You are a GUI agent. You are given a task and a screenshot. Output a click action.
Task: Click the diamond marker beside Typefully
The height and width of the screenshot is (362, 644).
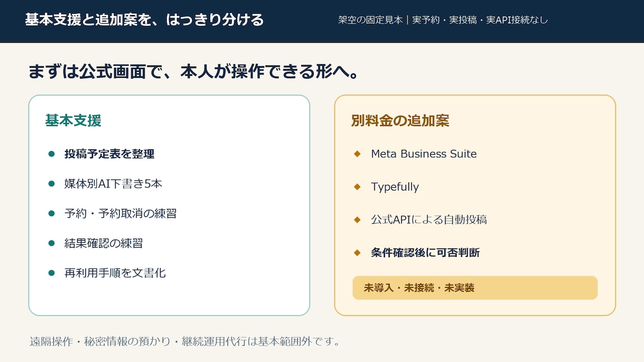[x=357, y=186]
